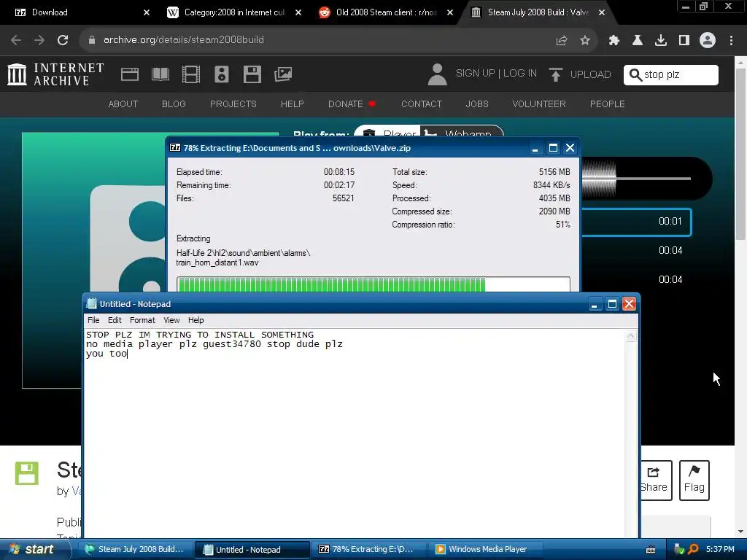Open the Web archive icon

coord(130,74)
